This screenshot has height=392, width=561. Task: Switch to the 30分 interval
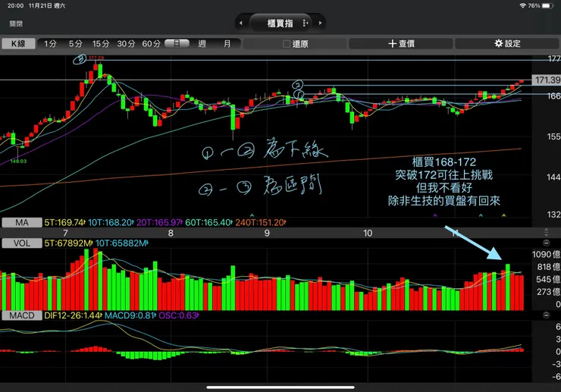[127, 44]
